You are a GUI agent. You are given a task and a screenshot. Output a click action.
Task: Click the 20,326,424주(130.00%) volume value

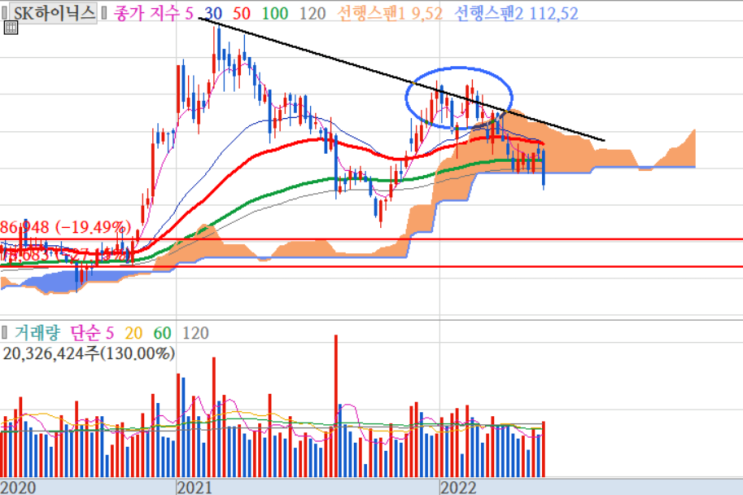[89, 353]
